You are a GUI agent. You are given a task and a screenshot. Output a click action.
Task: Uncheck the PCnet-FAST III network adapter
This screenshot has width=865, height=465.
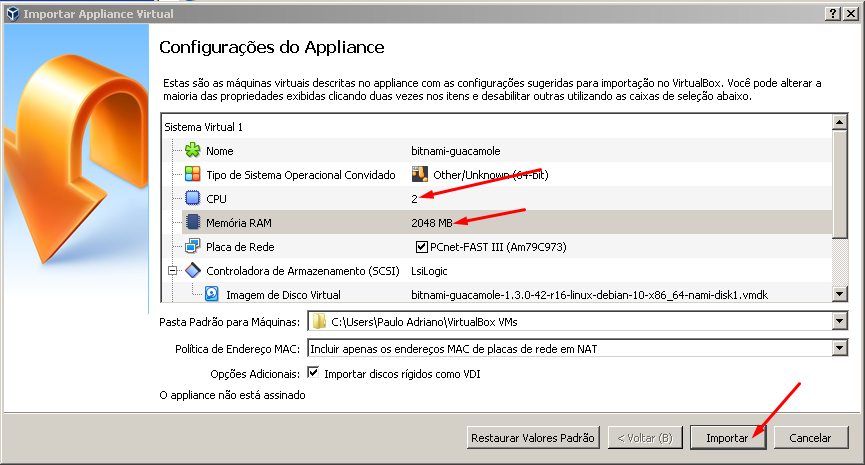click(421, 247)
